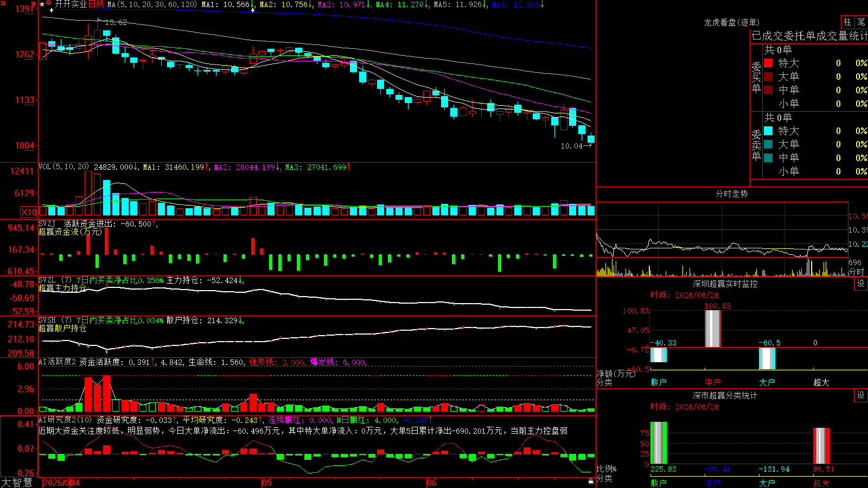
Task: Click the 10.04 low price annotation
Action: [x=571, y=146]
